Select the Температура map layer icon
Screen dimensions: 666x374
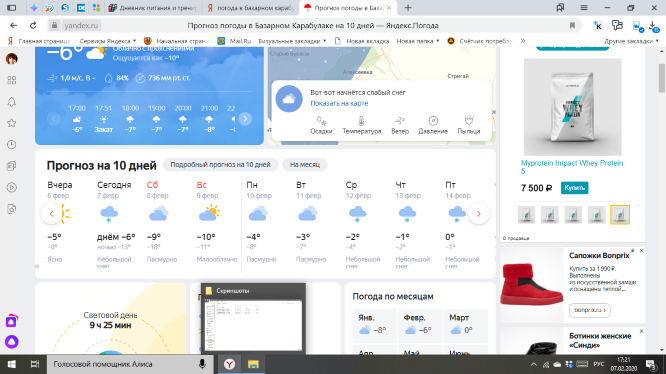coord(361,121)
